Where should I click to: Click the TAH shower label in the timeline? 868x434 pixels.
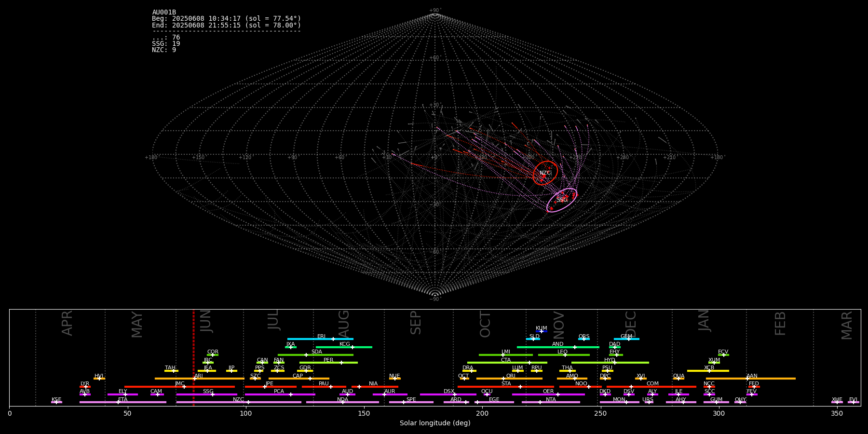point(170,368)
